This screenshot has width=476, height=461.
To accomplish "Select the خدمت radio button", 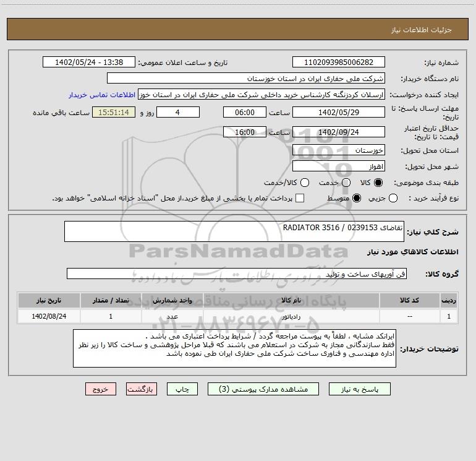I will (346, 183).
